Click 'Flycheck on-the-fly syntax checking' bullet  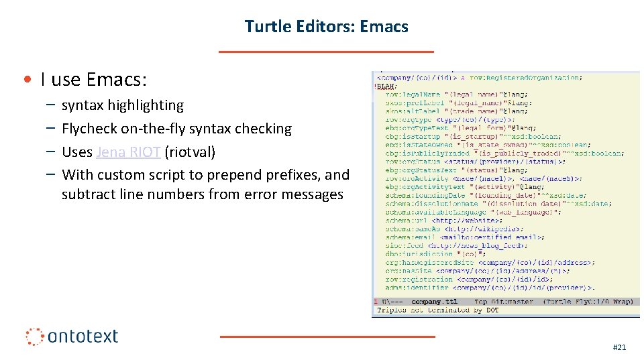click(176, 129)
